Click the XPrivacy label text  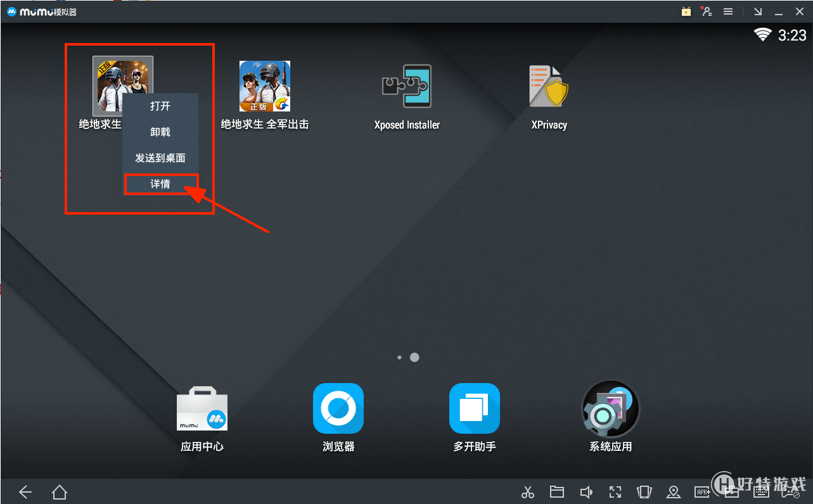(x=549, y=125)
